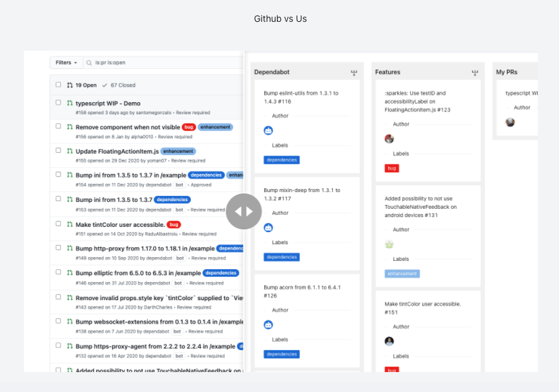
Task: Check the box for Bump http-proxy PR
Action: click(x=58, y=247)
